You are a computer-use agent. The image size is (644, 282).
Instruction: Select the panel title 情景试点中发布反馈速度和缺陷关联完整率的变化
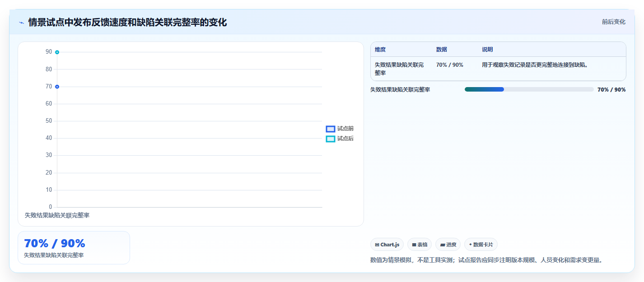point(127,22)
